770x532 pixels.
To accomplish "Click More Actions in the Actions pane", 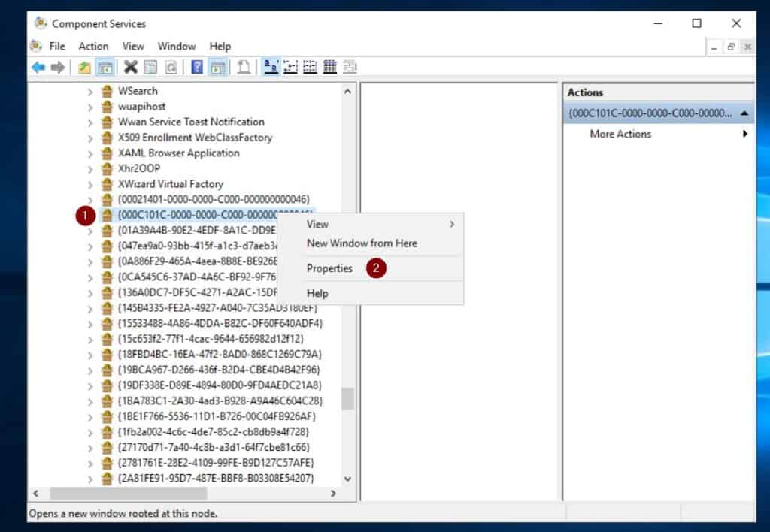I will (620, 134).
